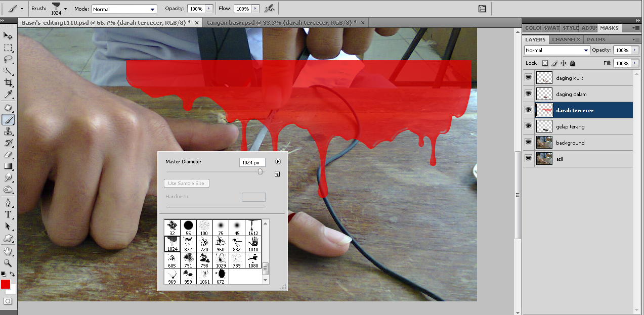Enable the lock transparent pixels option

545,63
